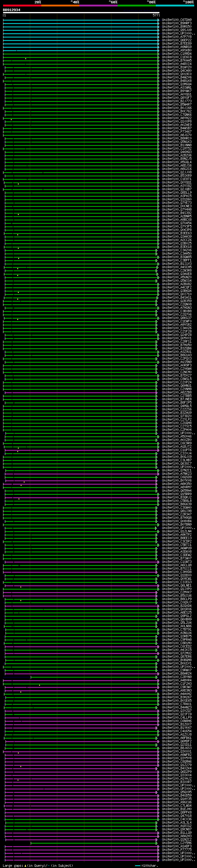
Task: Select the UniRef100_C1UPT6 label
Action: coord(177,450)
